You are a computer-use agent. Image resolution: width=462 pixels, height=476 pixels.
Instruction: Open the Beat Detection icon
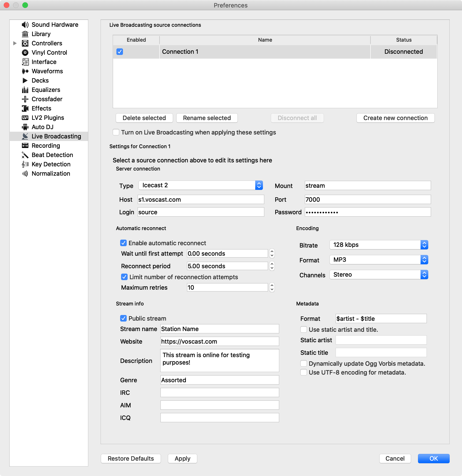(x=25, y=155)
